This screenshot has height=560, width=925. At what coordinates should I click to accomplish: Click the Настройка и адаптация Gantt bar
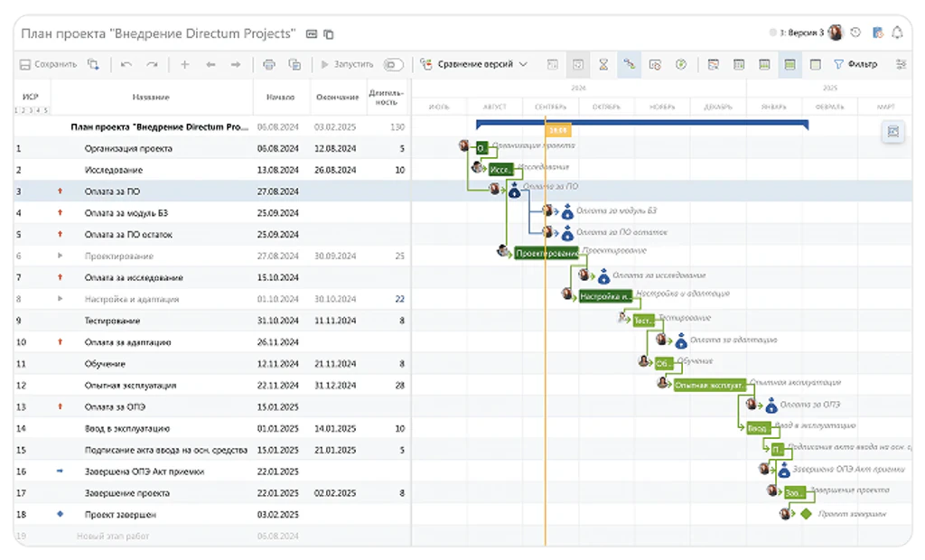[x=605, y=296]
